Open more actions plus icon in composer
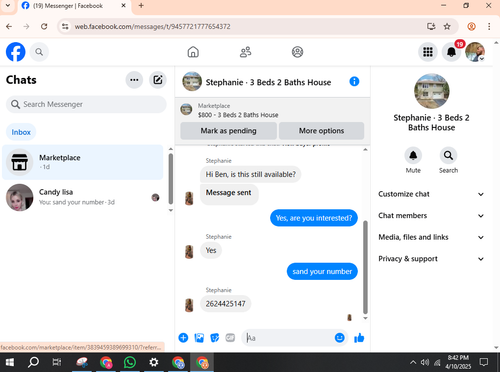Screen dimensions: 500x372 click(x=183, y=338)
